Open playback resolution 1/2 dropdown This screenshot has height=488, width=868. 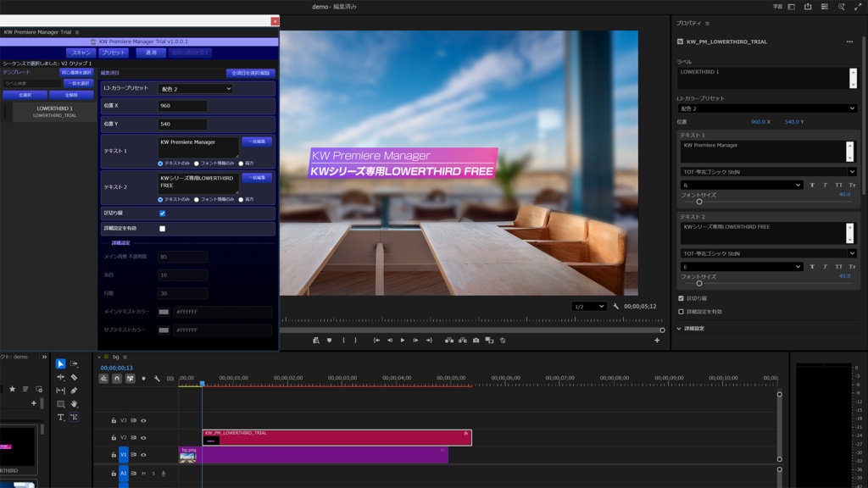point(588,306)
